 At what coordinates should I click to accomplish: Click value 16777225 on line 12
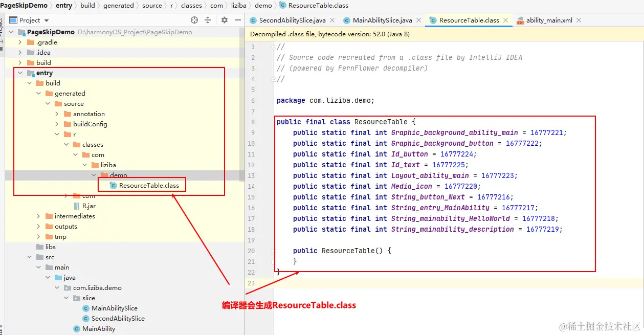tap(449, 165)
